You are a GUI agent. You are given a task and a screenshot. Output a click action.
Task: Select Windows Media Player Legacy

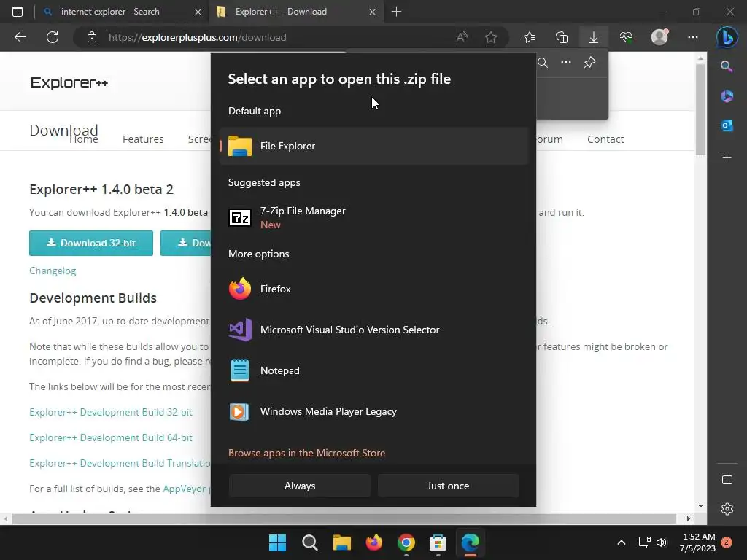coord(374,411)
